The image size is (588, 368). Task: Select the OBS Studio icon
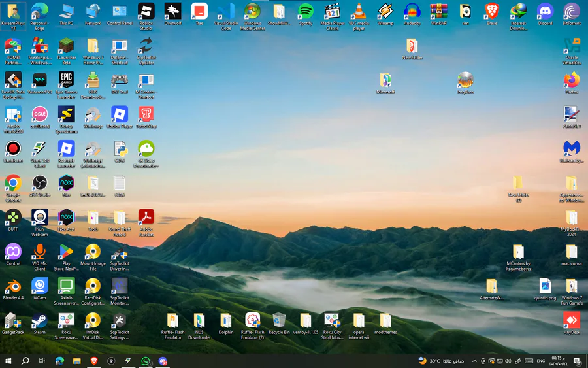click(40, 186)
